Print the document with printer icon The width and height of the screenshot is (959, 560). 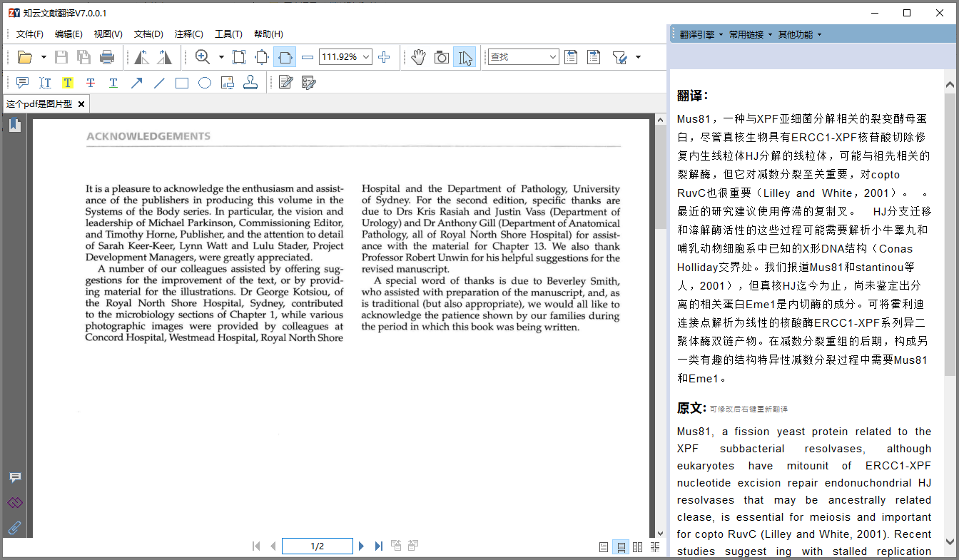(x=107, y=57)
